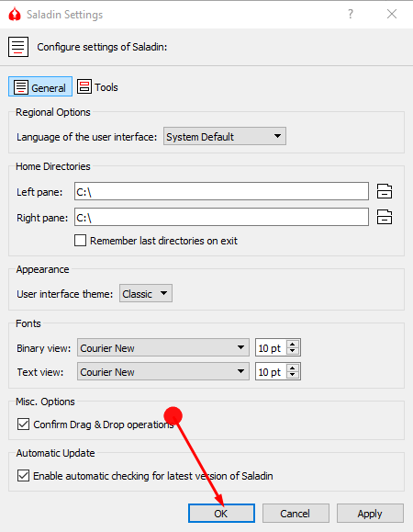Select the General tab
The image size is (413, 532).
[40, 87]
